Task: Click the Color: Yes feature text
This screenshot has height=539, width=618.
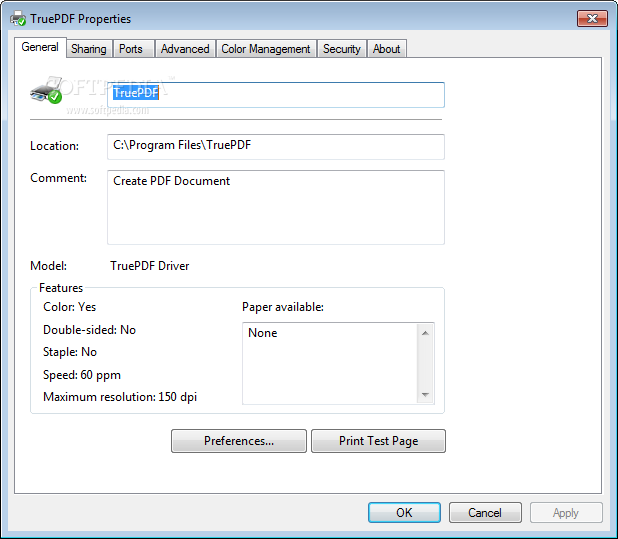Action: click(69, 307)
